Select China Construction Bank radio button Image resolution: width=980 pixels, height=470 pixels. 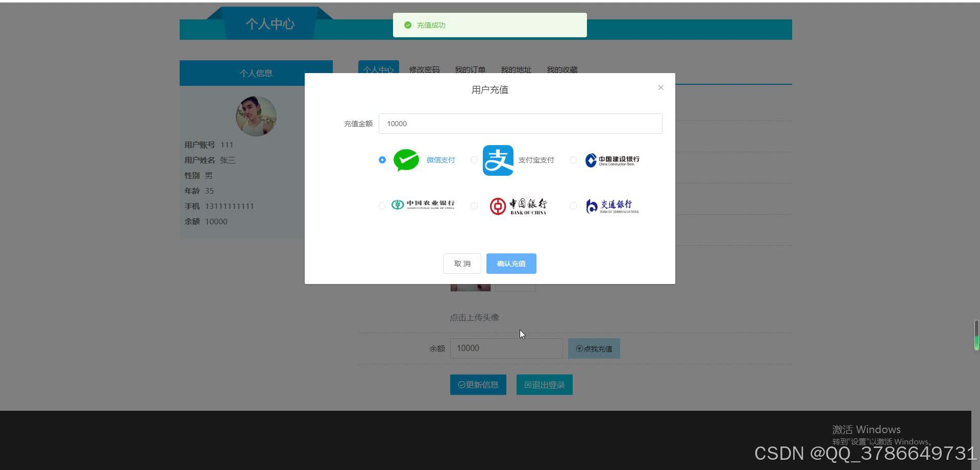point(573,160)
